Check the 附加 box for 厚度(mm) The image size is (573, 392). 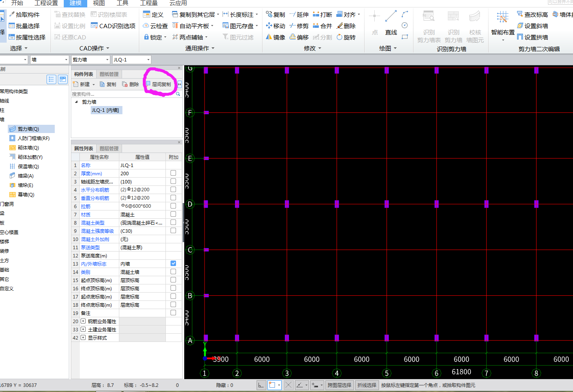(x=173, y=173)
